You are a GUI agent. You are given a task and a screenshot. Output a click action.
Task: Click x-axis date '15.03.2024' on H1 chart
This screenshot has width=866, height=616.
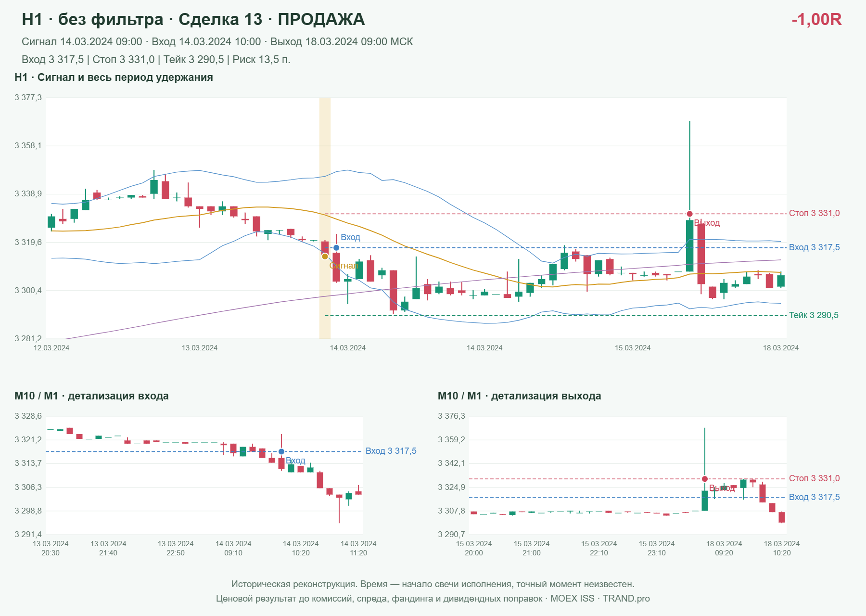[633, 348]
